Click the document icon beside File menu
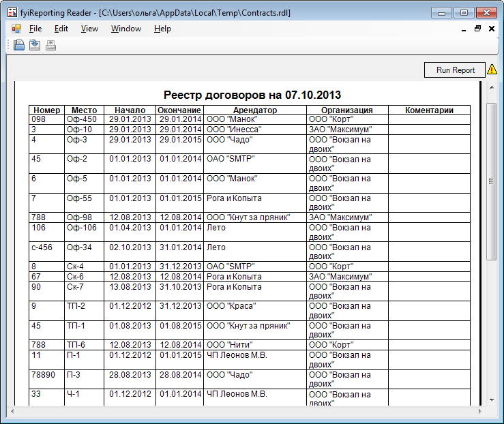 [x=16, y=29]
